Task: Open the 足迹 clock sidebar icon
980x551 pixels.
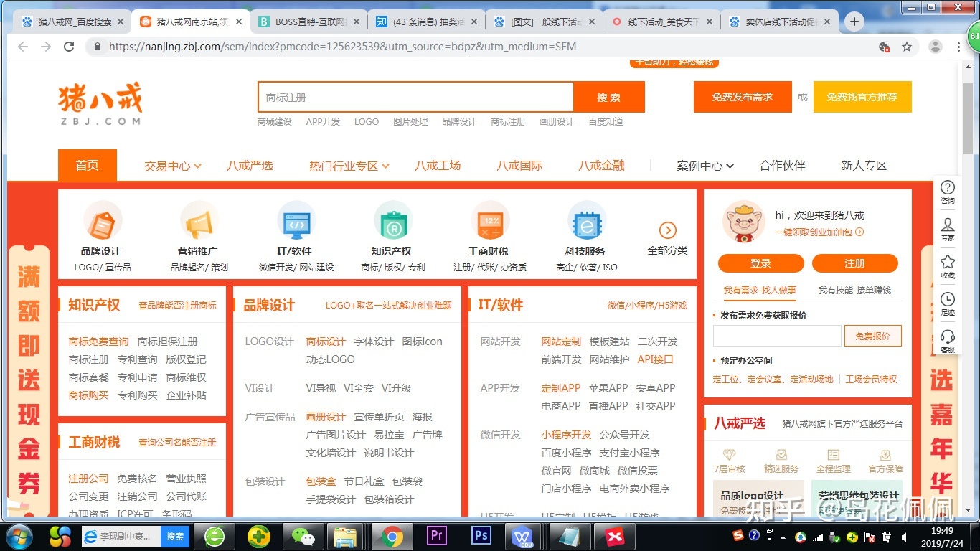Action: [948, 299]
